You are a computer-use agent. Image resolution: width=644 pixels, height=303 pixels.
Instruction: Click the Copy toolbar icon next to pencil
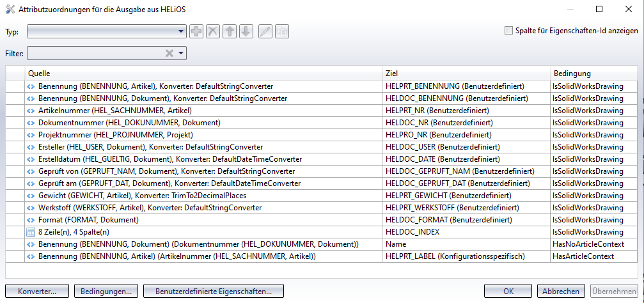coord(282,31)
